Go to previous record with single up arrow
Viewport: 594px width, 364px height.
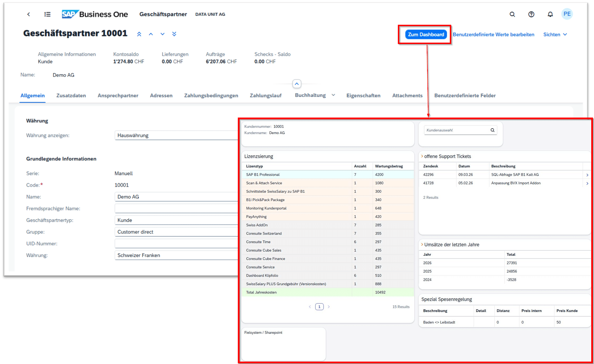coord(151,34)
